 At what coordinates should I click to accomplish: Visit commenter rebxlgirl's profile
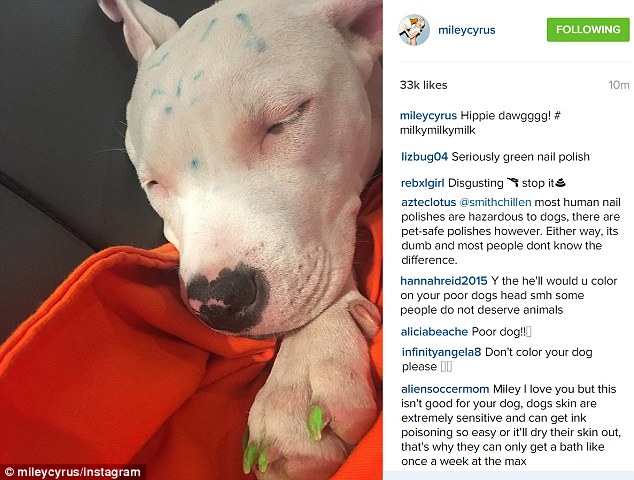423,183
